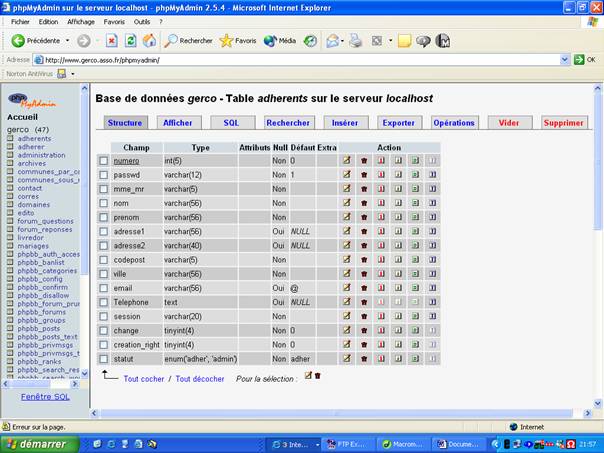The image size is (604, 453).
Task: Open the 'Fenêtre SQL' link in sidebar
Action: pyautogui.click(x=46, y=397)
